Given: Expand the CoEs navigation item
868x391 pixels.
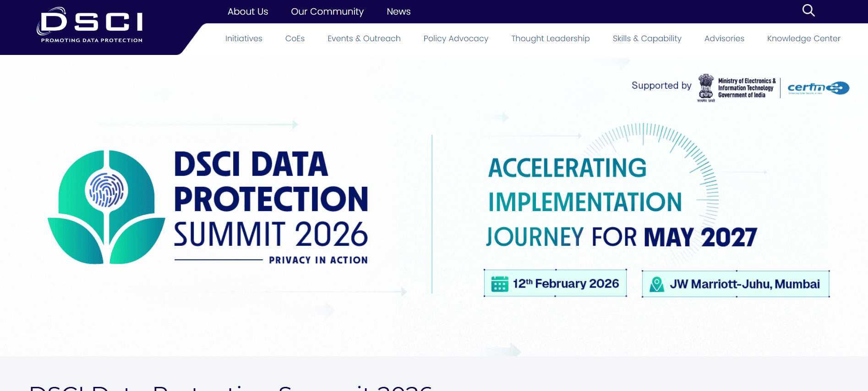Looking at the screenshot, I should 295,38.
